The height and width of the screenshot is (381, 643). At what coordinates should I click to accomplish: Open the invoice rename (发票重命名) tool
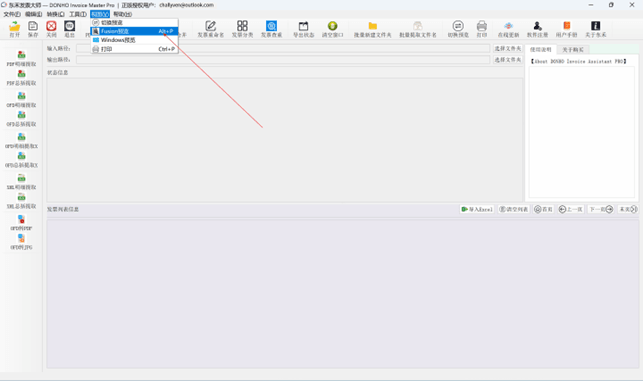211,29
